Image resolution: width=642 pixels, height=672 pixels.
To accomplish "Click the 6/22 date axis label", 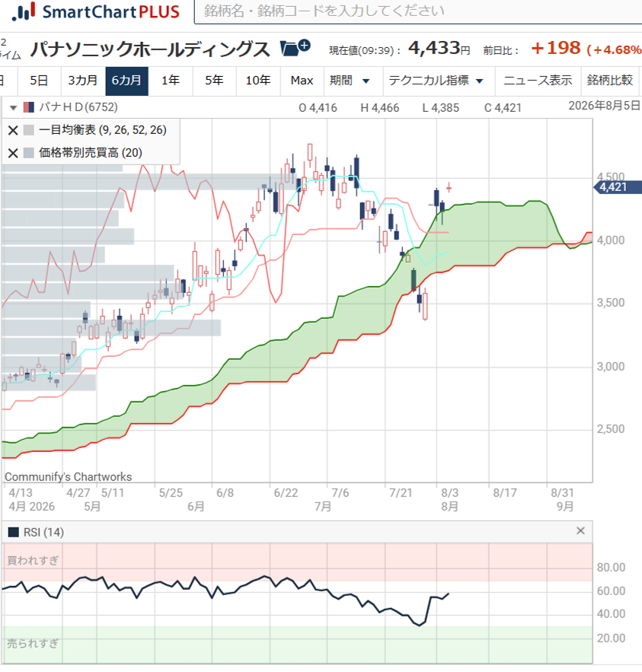I will (286, 493).
